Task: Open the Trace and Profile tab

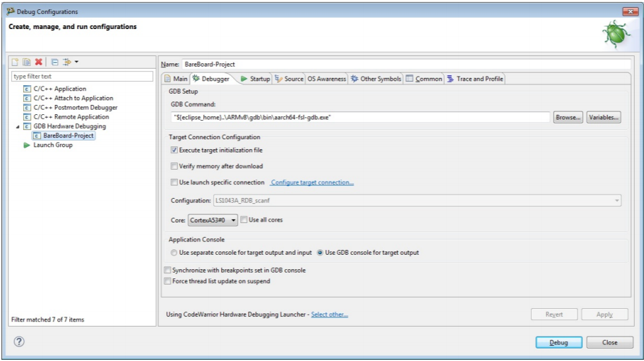Action: (475, 79)
